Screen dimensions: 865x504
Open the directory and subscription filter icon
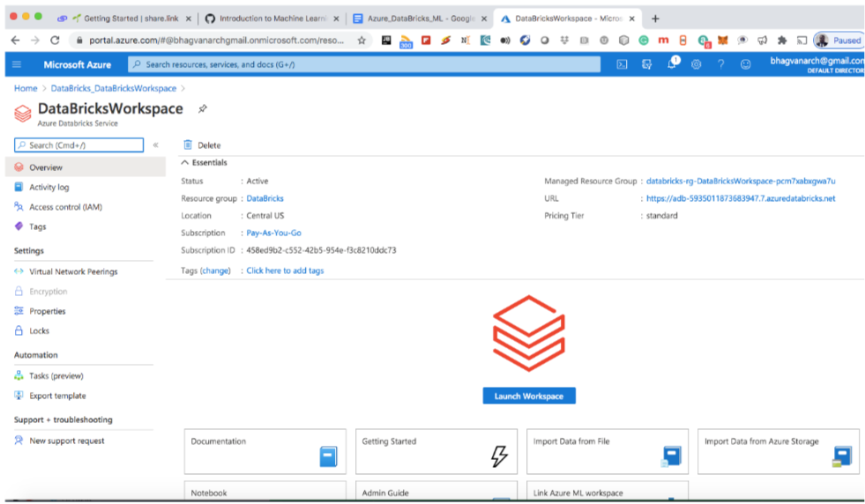pos(646,64)
